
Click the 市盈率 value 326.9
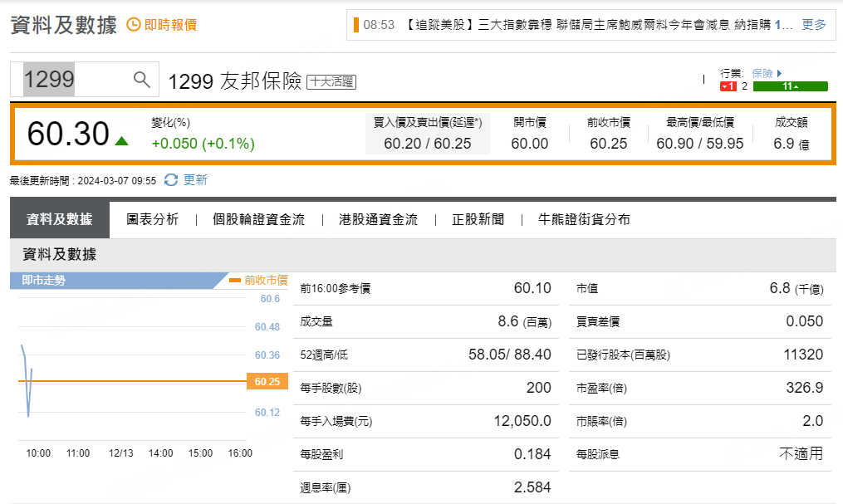tap(804, 388)
